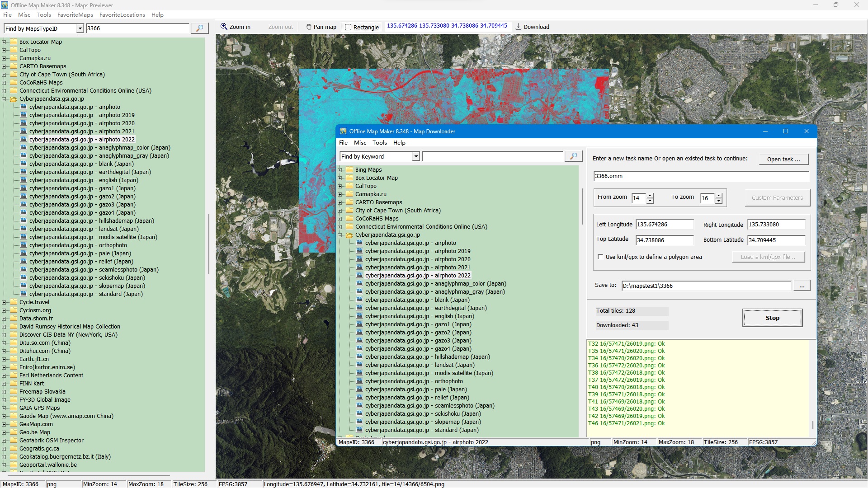Image resolution: width=868 pixels, height=488 pixels.
Task: Click the search icon in the Map Downloader window
Action: [x=573, y=156]
